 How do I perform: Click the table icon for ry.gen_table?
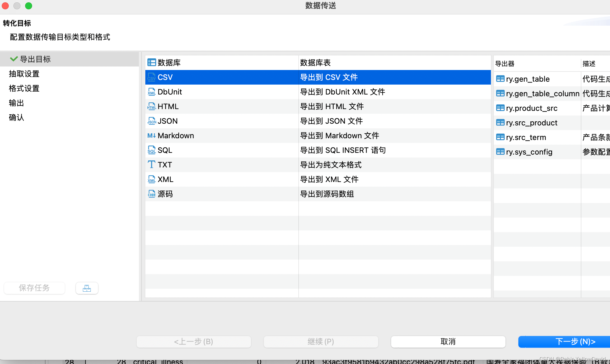tap(500, 79)
